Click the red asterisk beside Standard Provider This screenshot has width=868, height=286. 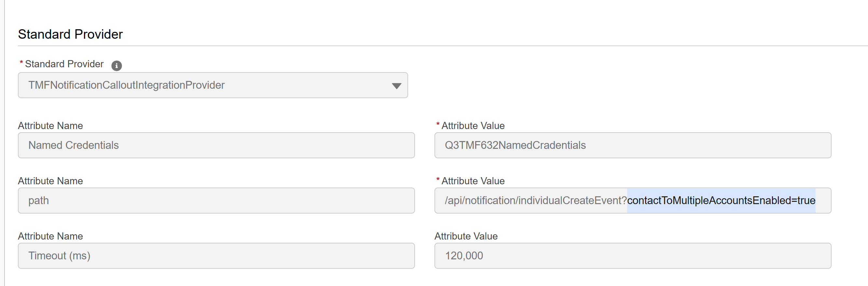(21, 62)
